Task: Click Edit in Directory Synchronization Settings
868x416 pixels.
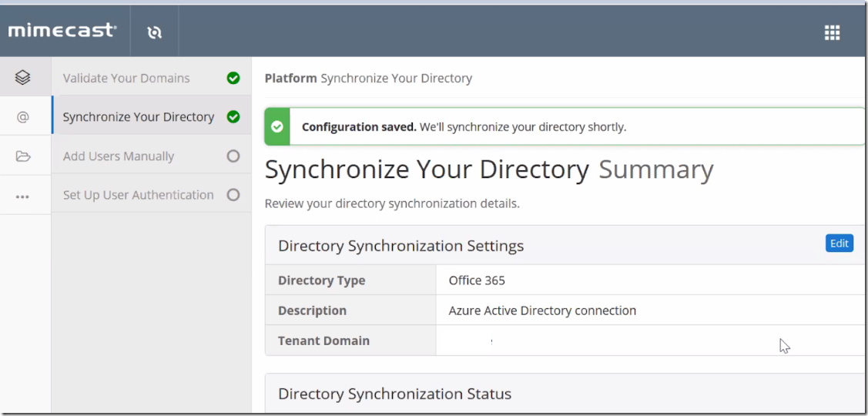Action: point(840,243)
